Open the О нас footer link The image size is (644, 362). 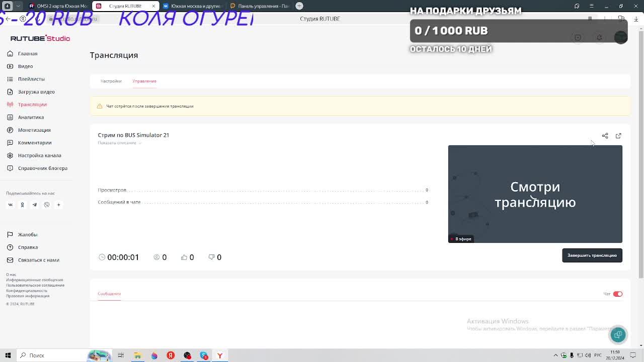[11, 275]
